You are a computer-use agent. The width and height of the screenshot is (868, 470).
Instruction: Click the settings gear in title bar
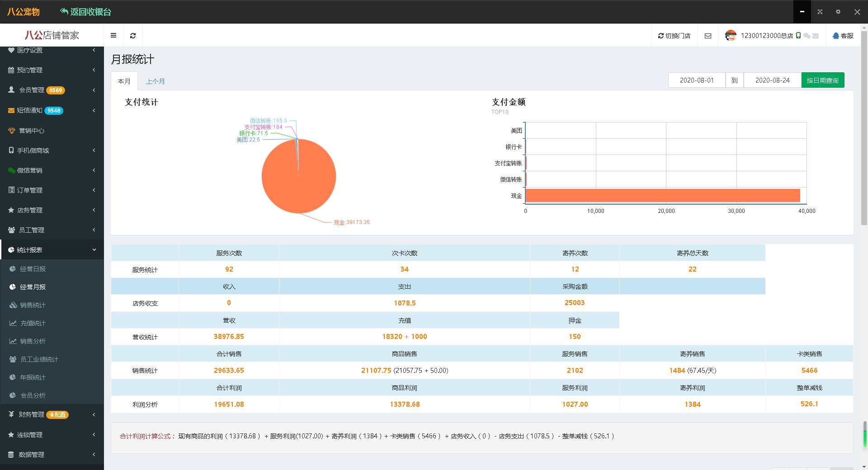coord(838,12)
